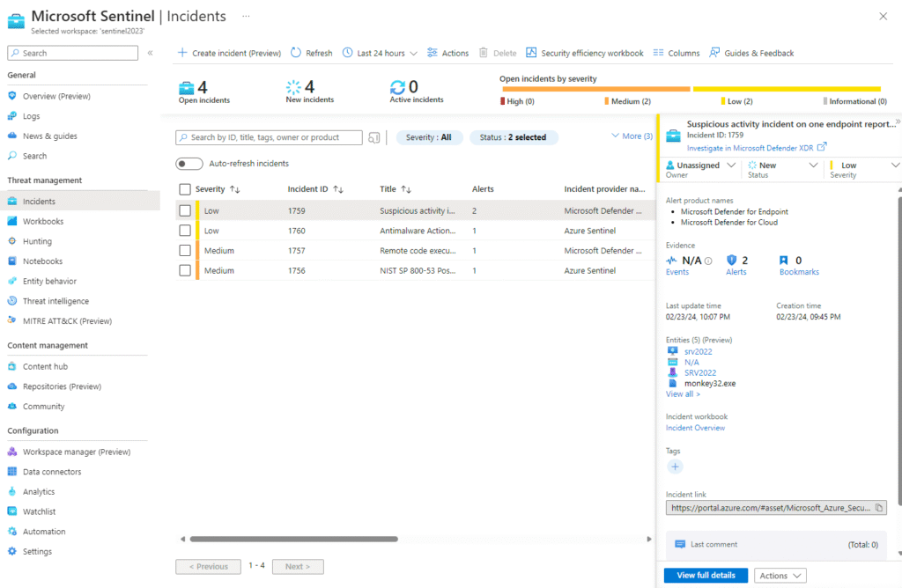Click the Analytics flask icon in sidebar
This screenshot has height=588, width=902.
[12, 491]
